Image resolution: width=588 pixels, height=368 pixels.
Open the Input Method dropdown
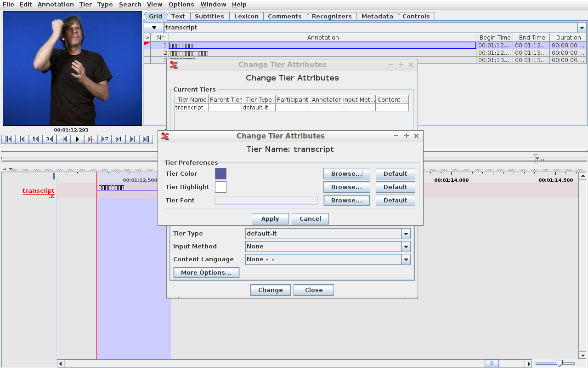[406, 247]
